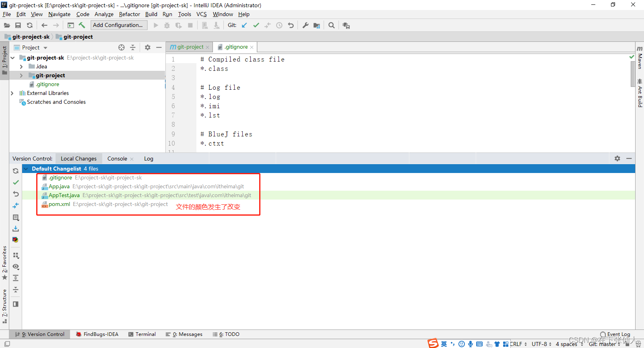The height and width of the screenshot is (348, 644).
Task: Click the Open folder icon in the toolbar
Action: (x=7, y=25)
